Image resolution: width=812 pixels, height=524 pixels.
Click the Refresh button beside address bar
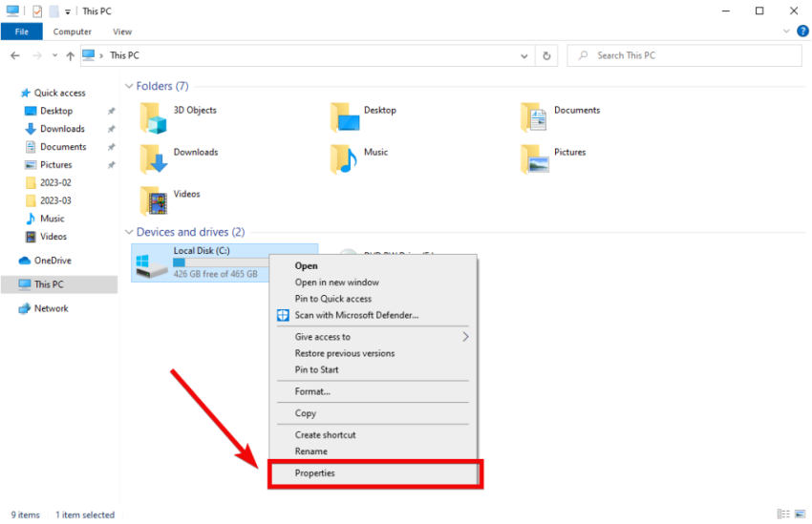point(546,56)
